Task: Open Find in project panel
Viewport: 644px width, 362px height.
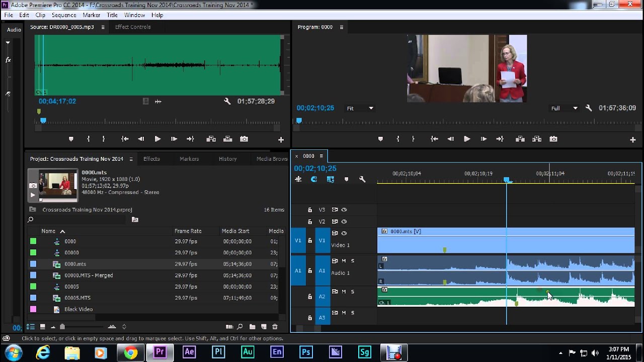Action: (240, 327)
